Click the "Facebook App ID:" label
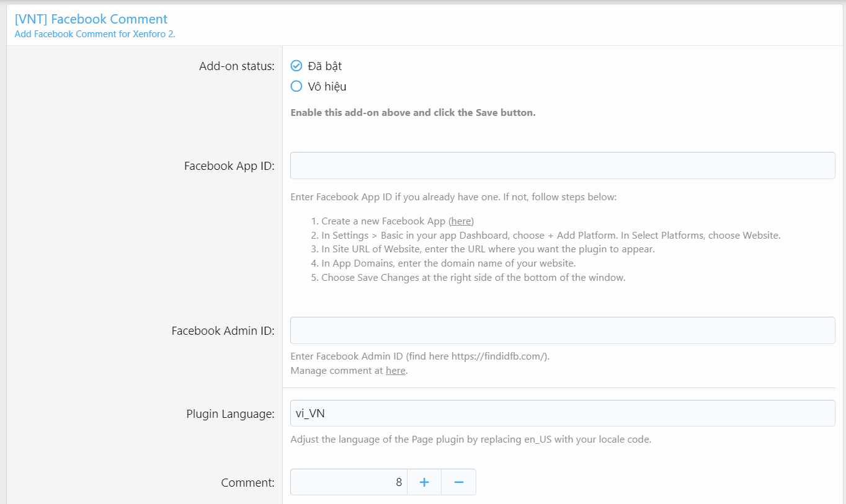Screen dimensions: 846x504 [x=229, y=166]
